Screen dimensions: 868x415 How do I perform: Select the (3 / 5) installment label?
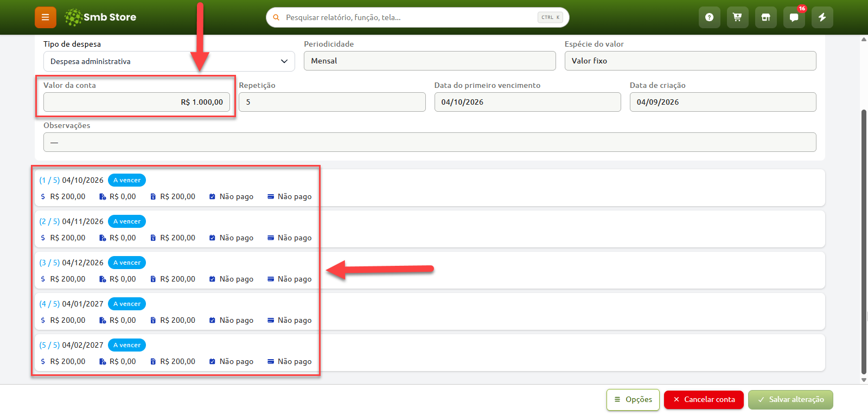pyautogui.click(x=49, y=263)
